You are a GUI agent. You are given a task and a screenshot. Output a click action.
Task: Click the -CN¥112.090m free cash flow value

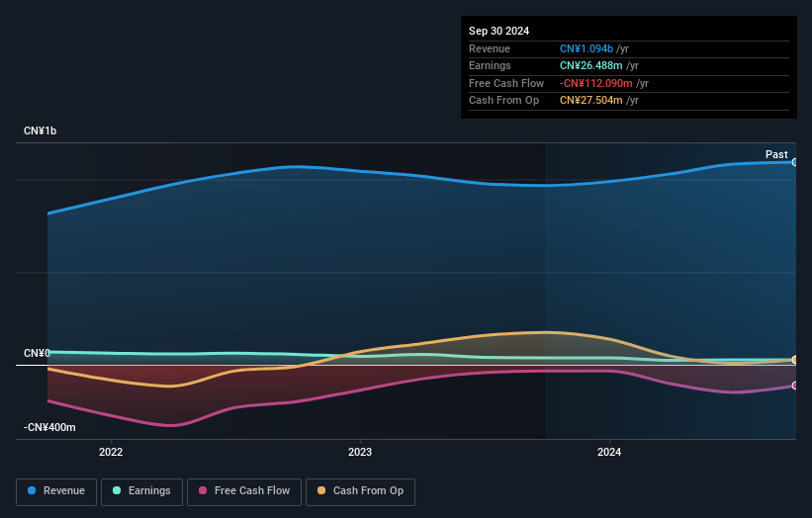tap(595, 83)
